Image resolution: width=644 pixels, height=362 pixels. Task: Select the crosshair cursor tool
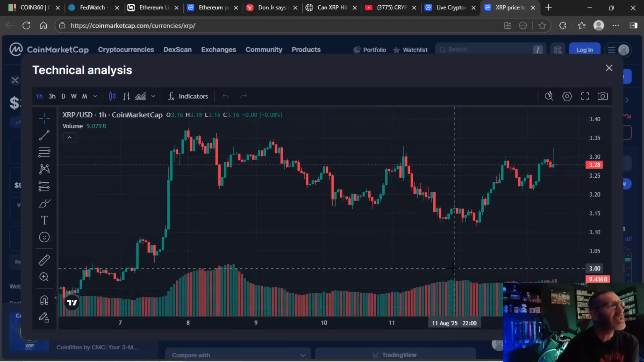(x=44, y=118)
